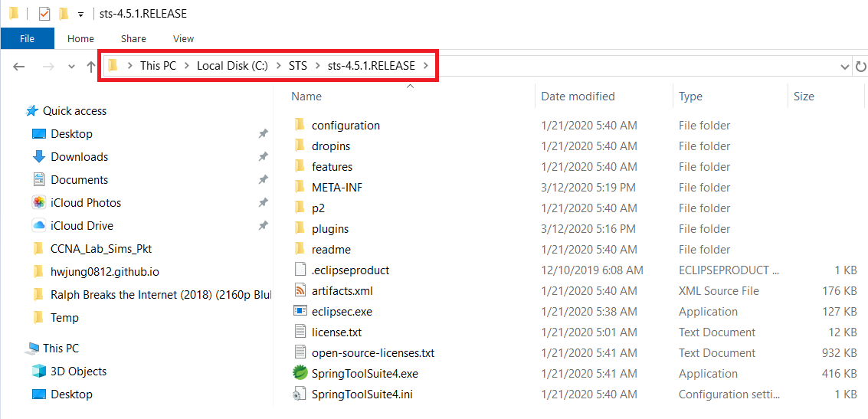The height and width of the screenshot is (419, 868).
Task: Select Ralph Breaks the Internet folder
Action: (x=161, y=294)
